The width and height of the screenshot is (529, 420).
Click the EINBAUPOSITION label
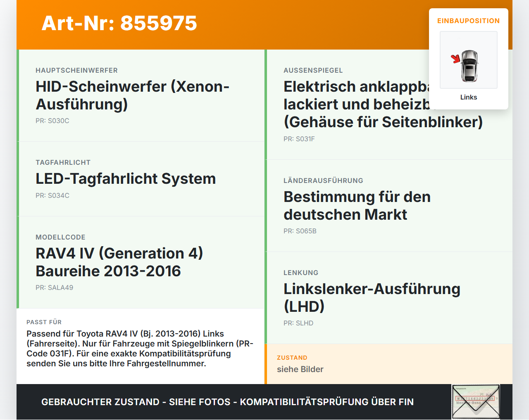[469, 21]
